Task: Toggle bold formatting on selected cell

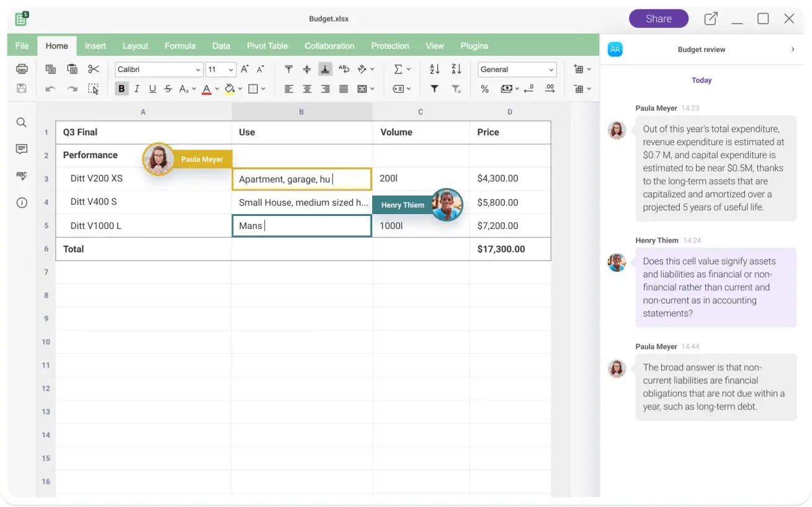Action: 122,89
